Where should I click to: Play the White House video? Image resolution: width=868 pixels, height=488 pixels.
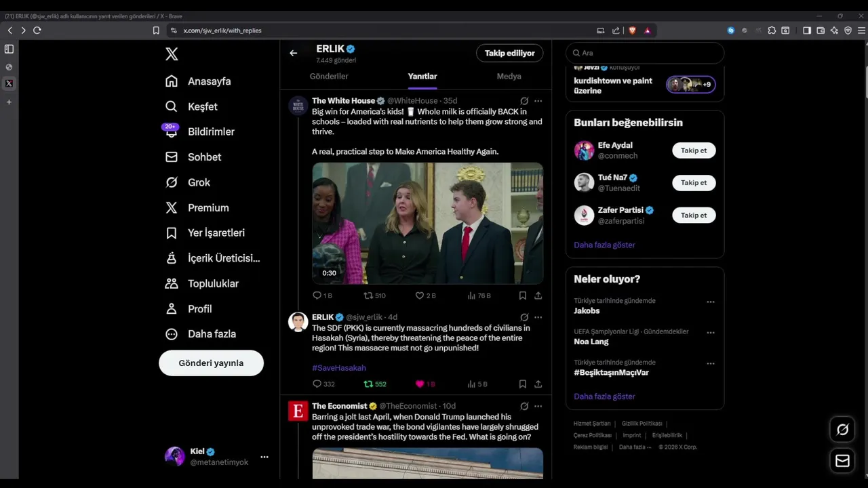[x=427, y=223]
